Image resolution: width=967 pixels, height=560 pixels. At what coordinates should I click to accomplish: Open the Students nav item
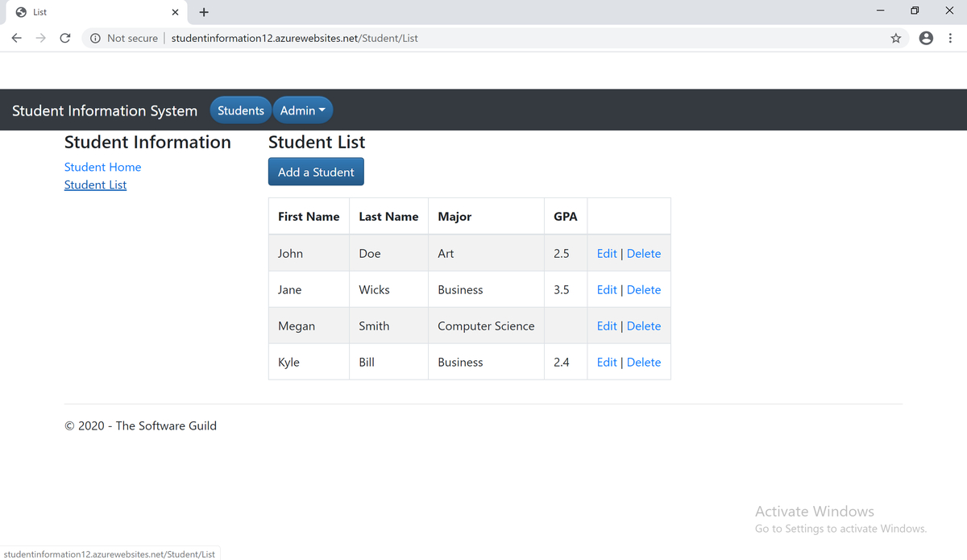tap(241, 110)
